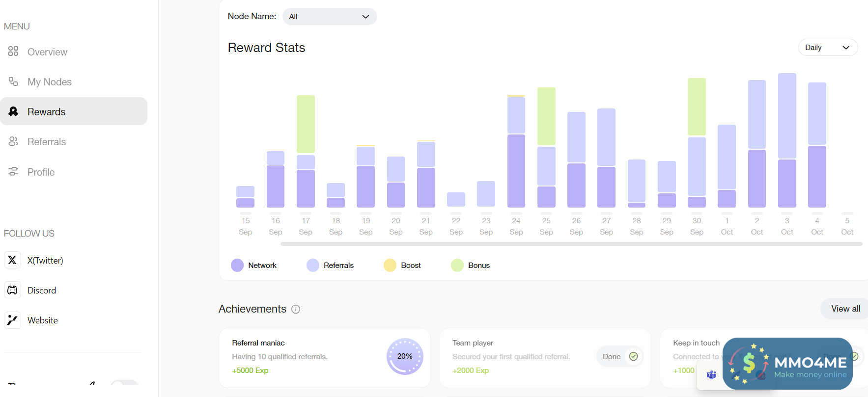The height and width of the screenshot is (397, 868).
Task: Click the green Bonus segment of 17 Sep bar
Action: click(x=306, y=124)
